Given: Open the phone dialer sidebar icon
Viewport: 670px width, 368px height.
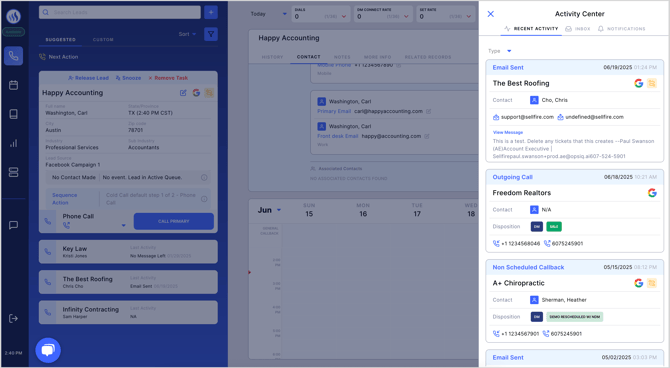Looking at the screenshot, I should pos(13,56).
